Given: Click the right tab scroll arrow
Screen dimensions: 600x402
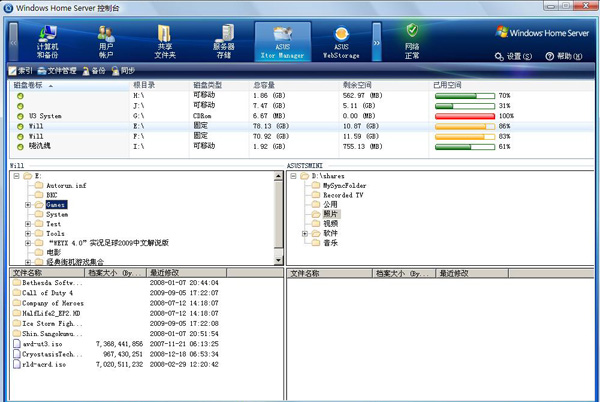Looking at the screenshot, I should (x=377, y=42).
